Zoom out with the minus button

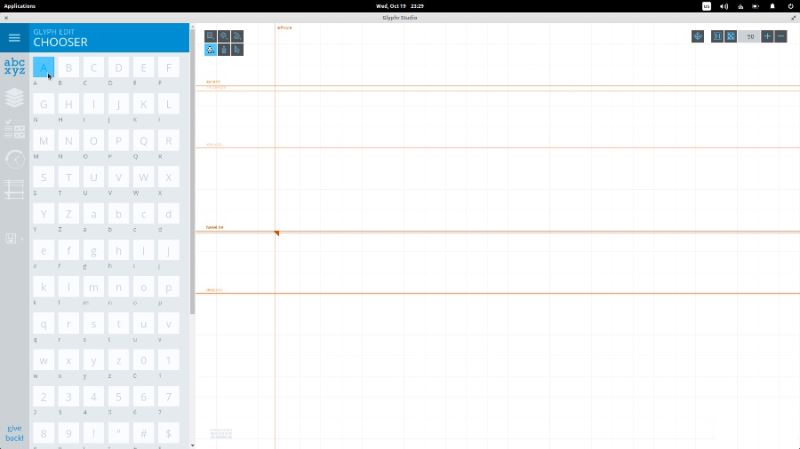pyautogui.click(x=781, y=36)
